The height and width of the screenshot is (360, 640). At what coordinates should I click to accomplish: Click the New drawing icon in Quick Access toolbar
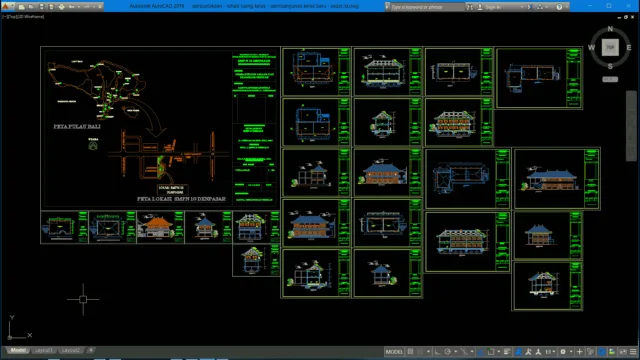(22, 7)
